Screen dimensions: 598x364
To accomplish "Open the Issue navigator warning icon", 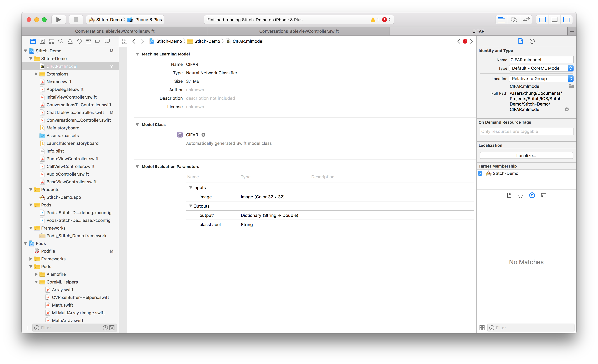I will point(70,41).
